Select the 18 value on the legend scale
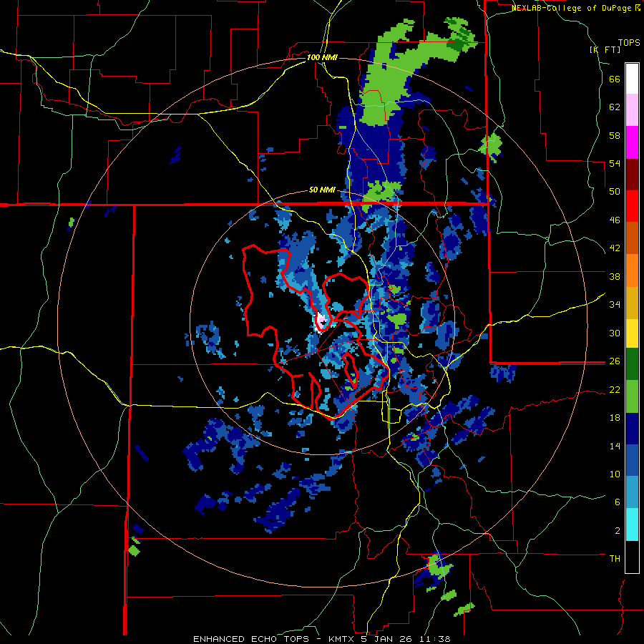Screen dimensions: 644x644 click(x=615, y=418)
